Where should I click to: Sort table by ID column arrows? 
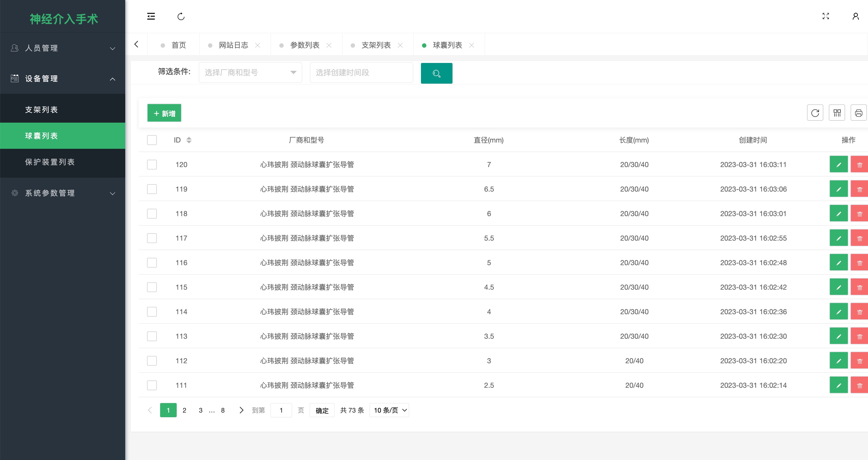pos(189,140)
